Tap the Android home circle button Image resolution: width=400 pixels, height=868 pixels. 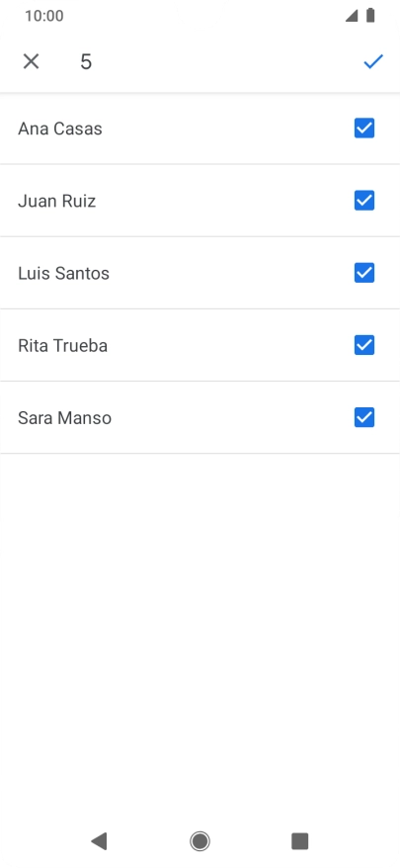click(x=200, y=841)
